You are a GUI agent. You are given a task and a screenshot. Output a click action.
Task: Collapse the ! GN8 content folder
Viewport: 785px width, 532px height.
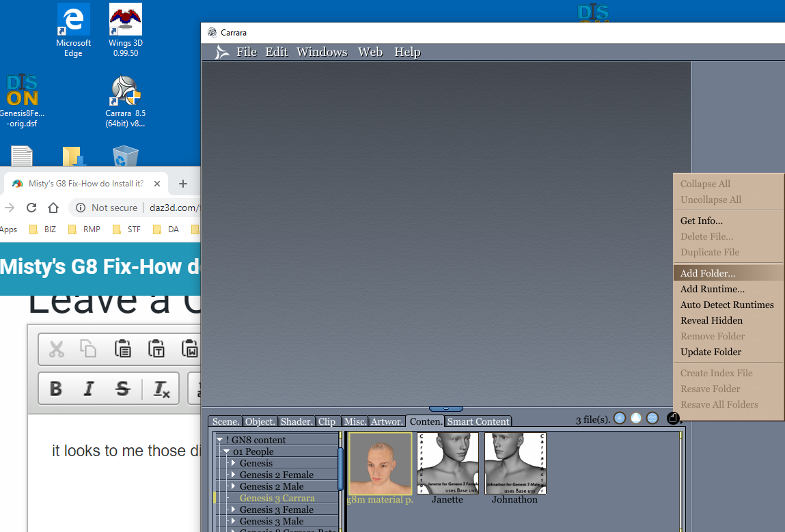coord(220,440)
